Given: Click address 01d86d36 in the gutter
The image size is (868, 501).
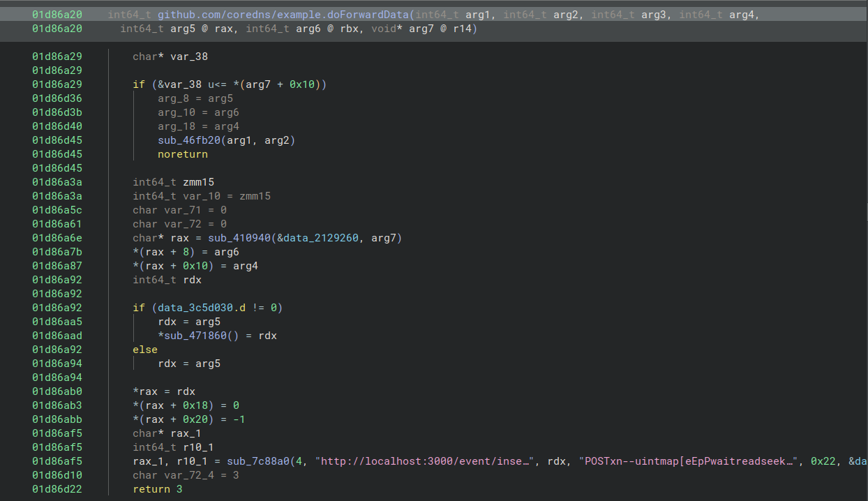Looking at the screenshot, I should click(57, 98).
